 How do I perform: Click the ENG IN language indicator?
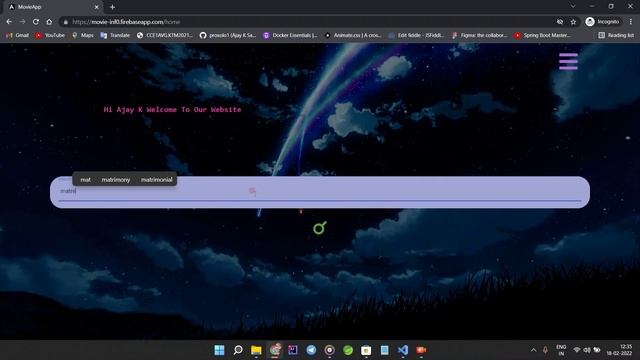click(x=561, y=350)
